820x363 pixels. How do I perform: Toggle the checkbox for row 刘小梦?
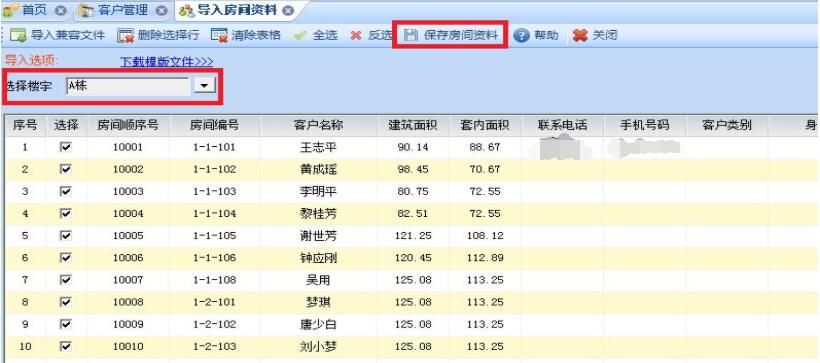(66, 346)
